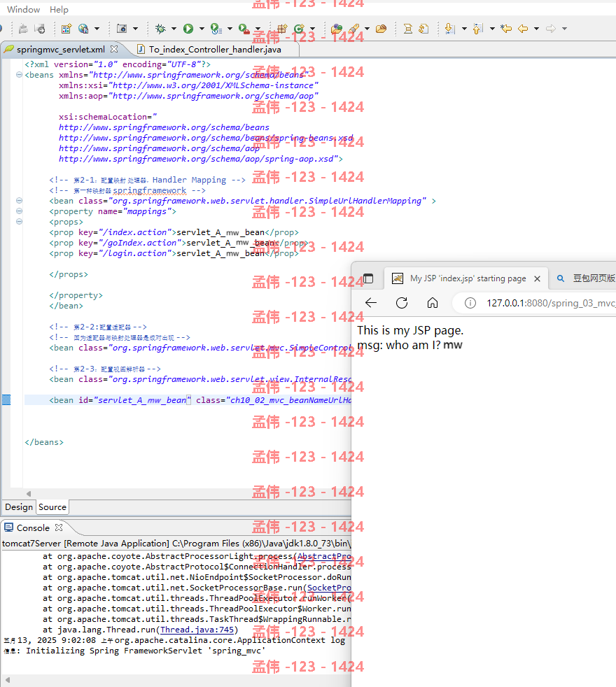Screen dimensions: 616x687
Task: Click the Toggle Mark Occurrences icon
Action: (407, 29)
